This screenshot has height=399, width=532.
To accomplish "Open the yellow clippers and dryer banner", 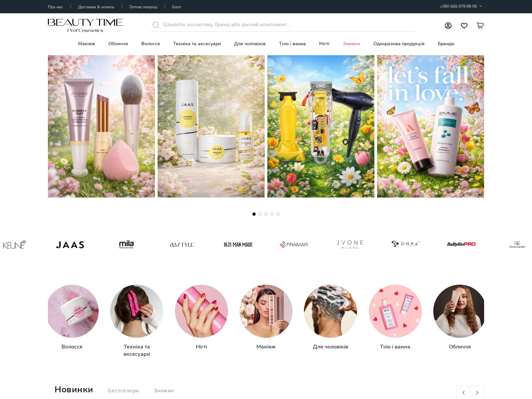I will [321, 126].
